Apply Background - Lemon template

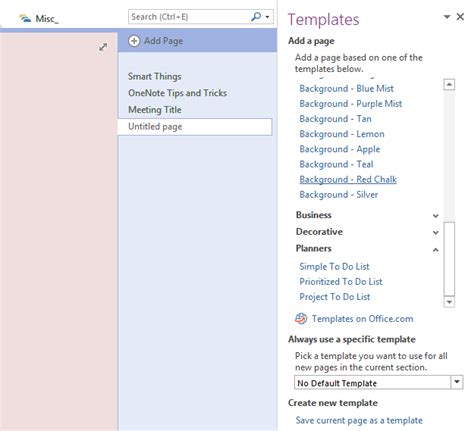coord(342,134)
